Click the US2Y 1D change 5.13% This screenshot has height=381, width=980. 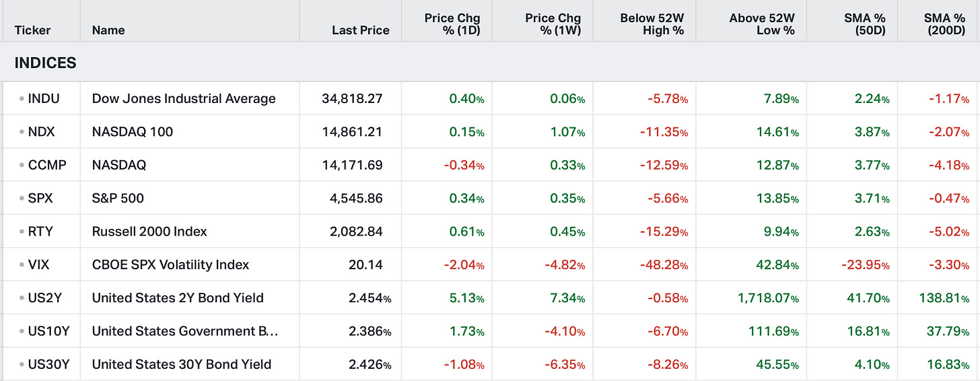[466, 298]
